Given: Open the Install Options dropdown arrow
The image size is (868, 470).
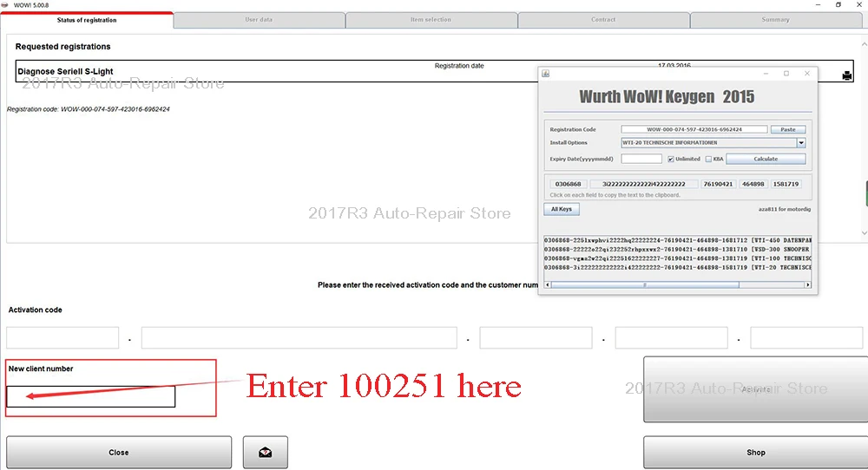Looking at the screenshot, I should [801, 143].
